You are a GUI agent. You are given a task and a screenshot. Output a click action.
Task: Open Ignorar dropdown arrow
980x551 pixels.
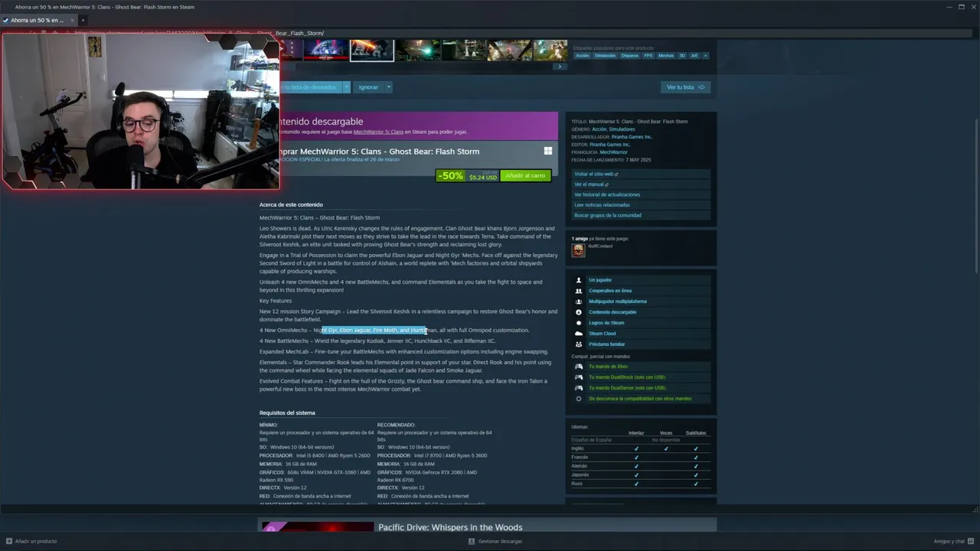[x=388, y=87]
